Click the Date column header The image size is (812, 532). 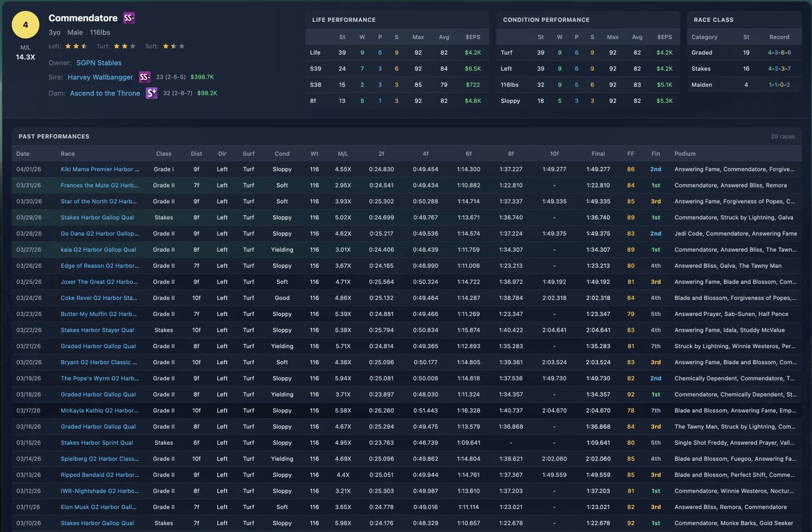pos(23,154)
